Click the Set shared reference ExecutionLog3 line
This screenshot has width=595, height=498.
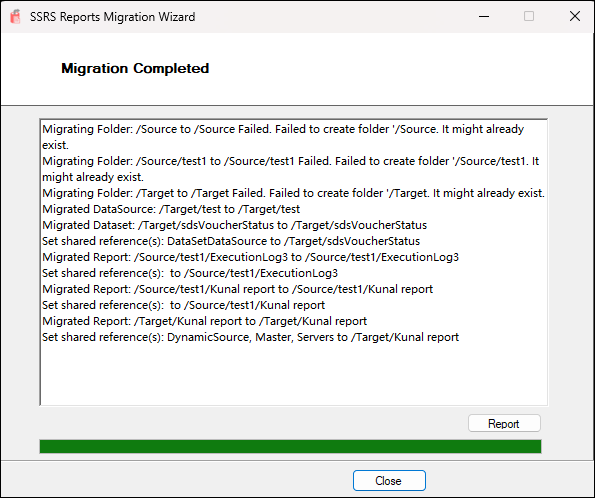coord(190,273)
